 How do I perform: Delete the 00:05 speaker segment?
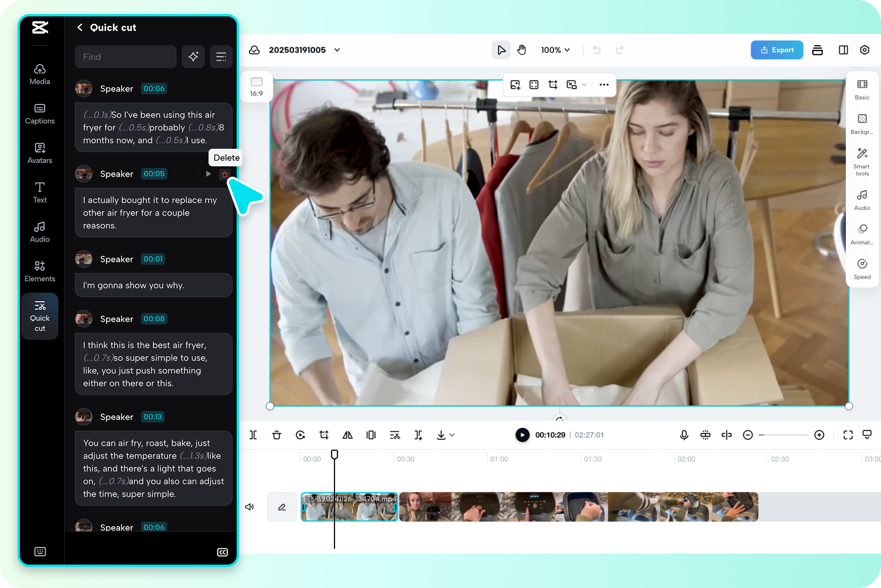point(225,174)
